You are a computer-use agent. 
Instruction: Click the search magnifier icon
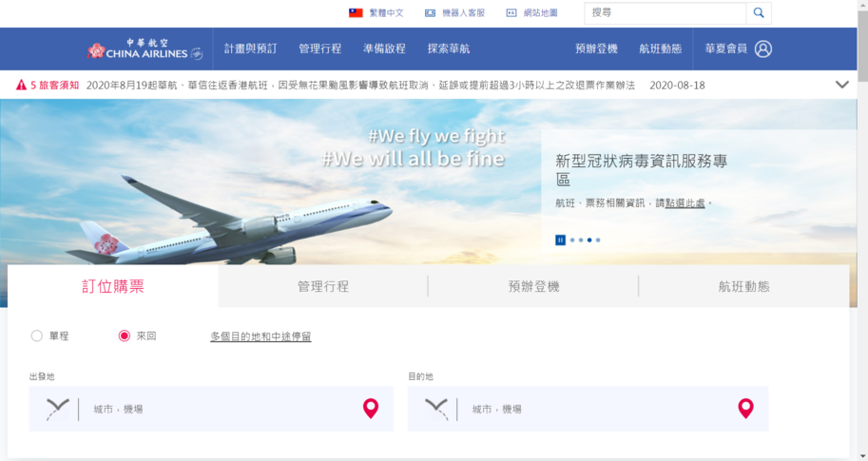759,12
